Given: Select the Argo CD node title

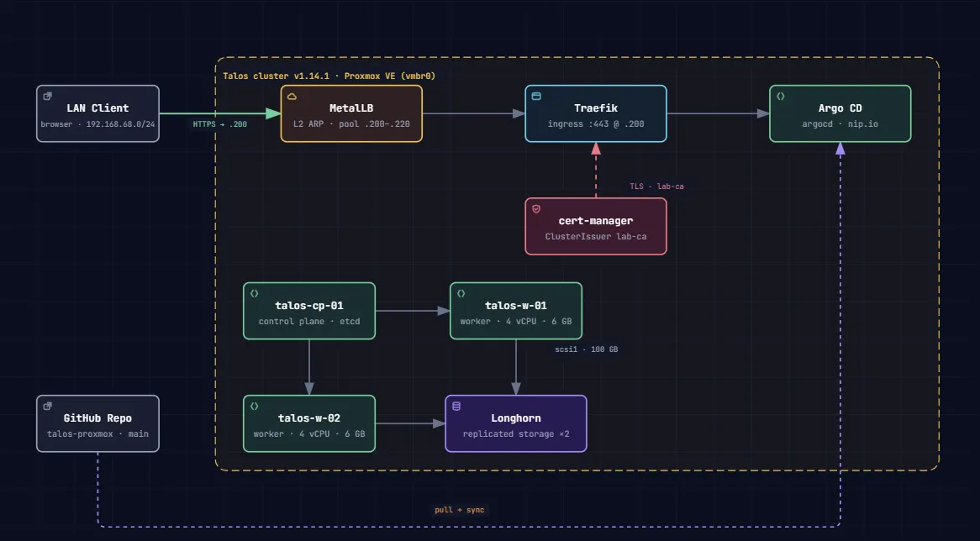Looking at the screenshot, I should (x=840, y=108).
